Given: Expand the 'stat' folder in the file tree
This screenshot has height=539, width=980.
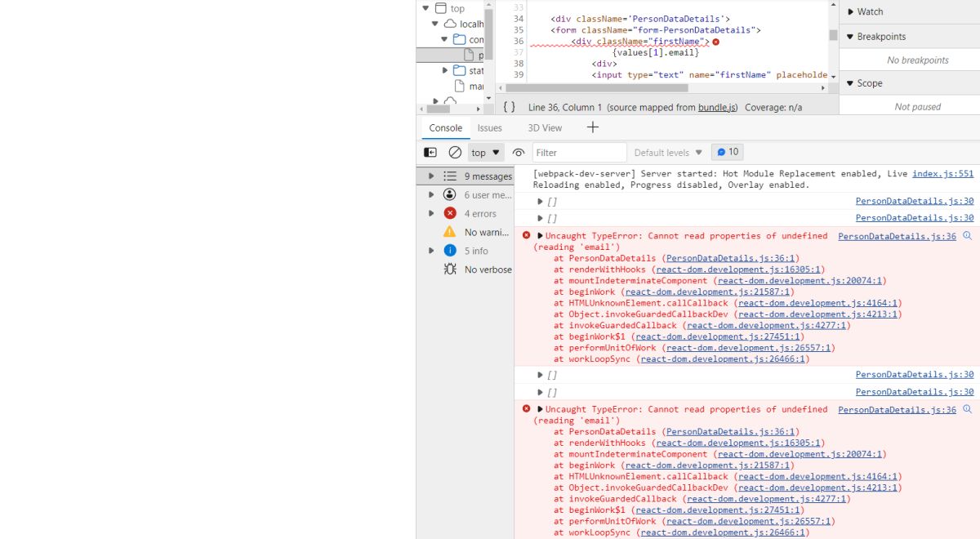Looking at the screenshot, I should tap(445, 70).
